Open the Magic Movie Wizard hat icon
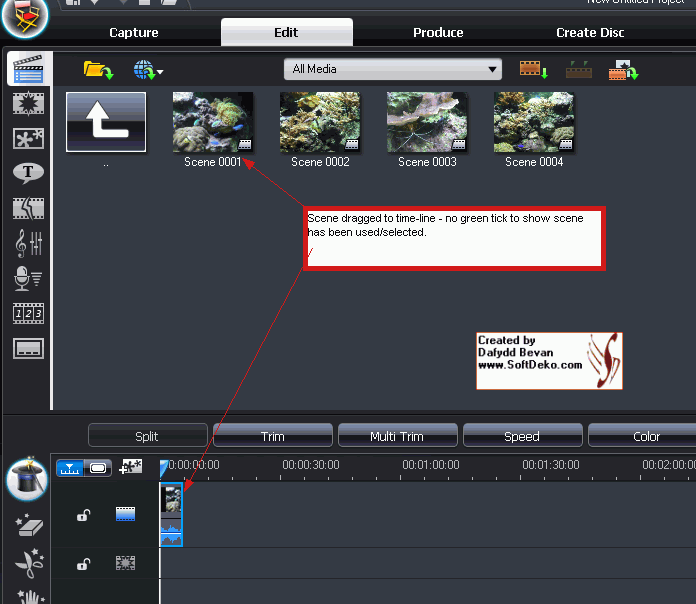The height and width of the screenshot is (604, 696). tap(27, 479)
